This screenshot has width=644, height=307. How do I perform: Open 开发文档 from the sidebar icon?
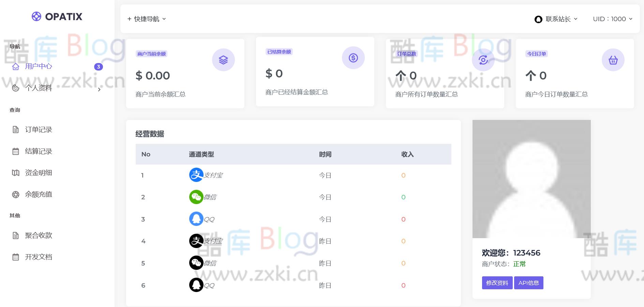pyautogui.click(x=15, y=257)
